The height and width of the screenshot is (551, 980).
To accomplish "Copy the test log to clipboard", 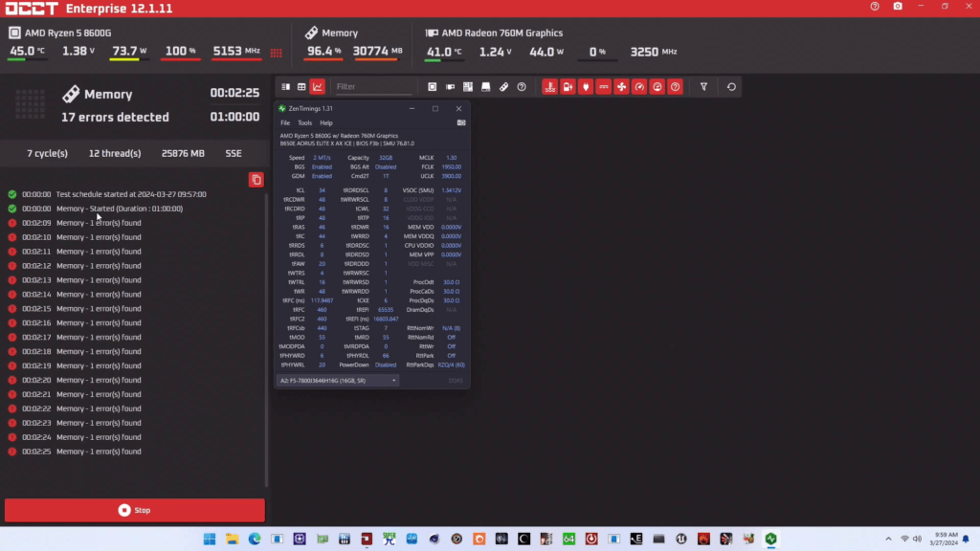I will click(256, 180).
